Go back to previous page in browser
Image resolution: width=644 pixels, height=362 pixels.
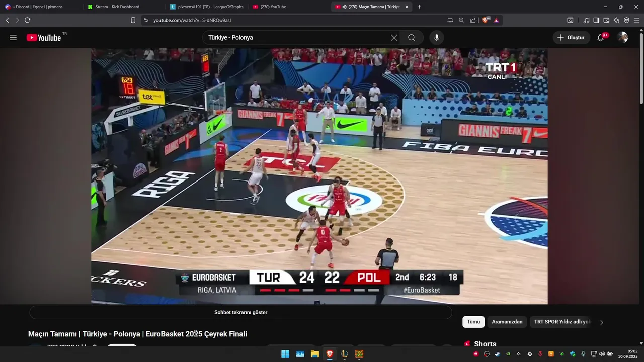point(7,20)
